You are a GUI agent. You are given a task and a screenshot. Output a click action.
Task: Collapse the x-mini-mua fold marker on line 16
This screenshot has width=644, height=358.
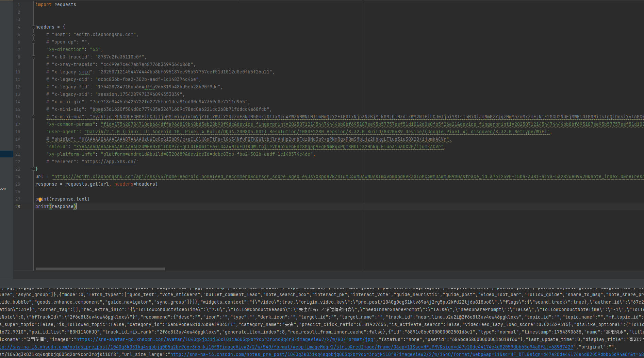pos(33,117)
